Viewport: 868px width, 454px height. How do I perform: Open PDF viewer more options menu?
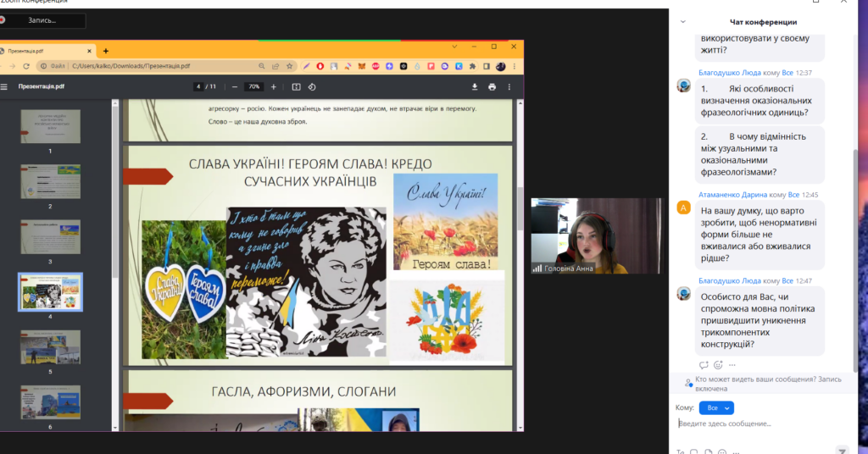click(509, 86)
